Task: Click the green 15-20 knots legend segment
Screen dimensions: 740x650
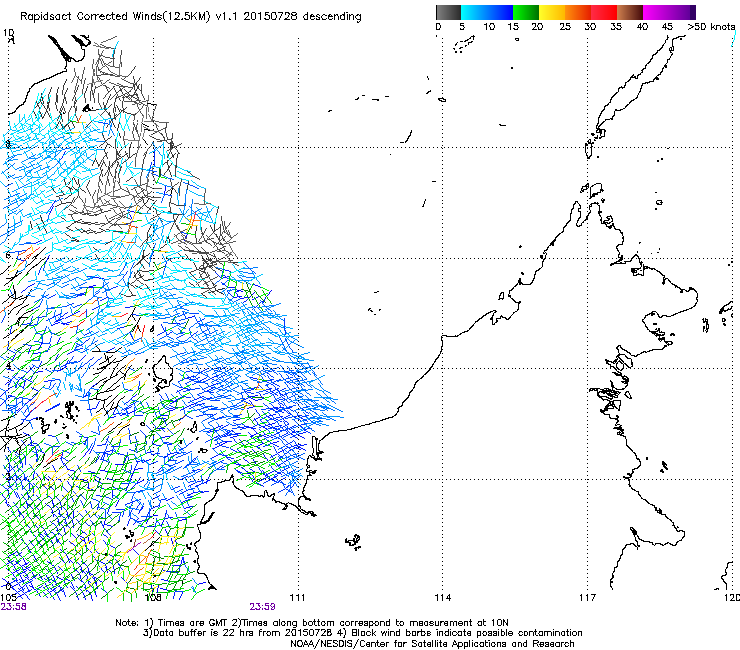Action: pos(526,12)
